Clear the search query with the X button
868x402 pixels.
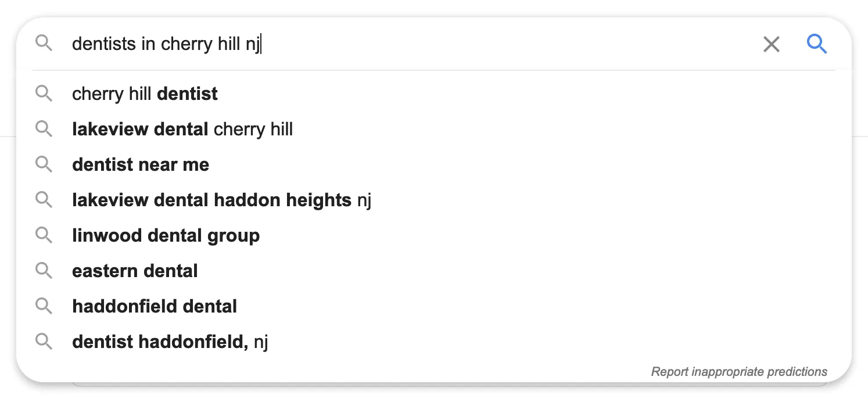pyautogui.click(x=771, y=44)
